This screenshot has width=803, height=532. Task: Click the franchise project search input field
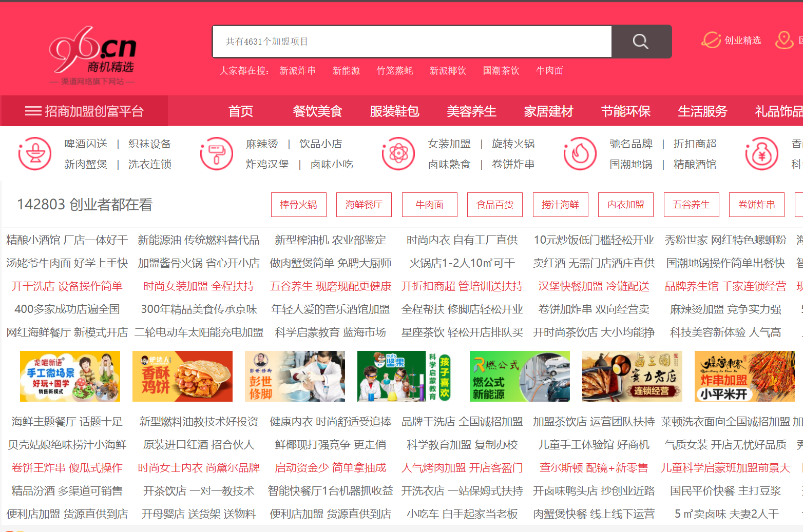(411, 42)
